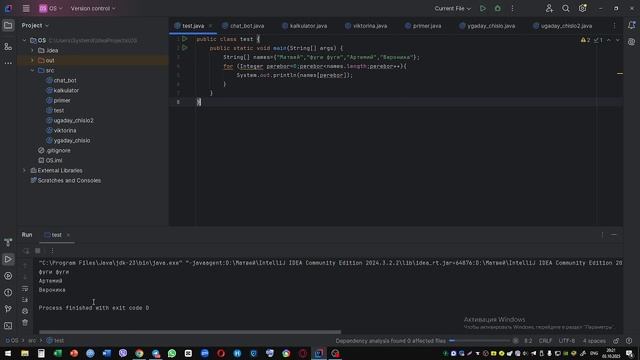This screenshot has height=360, width=640.
Task: Click the console horizontal scrollbar
Action: 190,332
